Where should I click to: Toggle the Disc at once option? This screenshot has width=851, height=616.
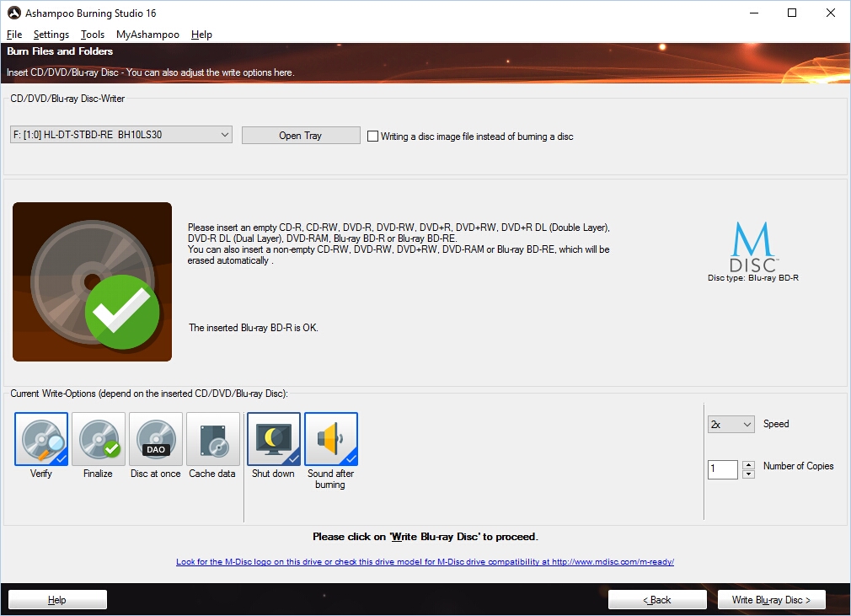[156, 439]
